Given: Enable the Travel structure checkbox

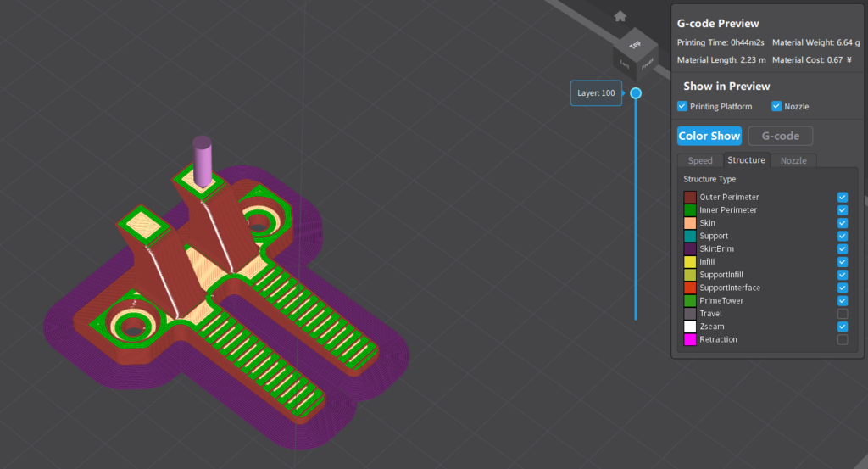Looking at the screenshot, I should point(842,314).
